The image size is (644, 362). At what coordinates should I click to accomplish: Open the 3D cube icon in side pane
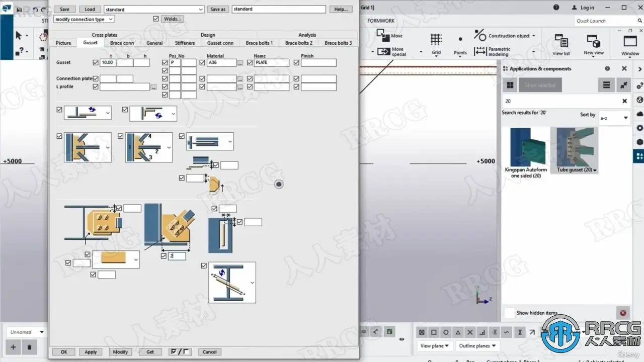click(639, 142)
